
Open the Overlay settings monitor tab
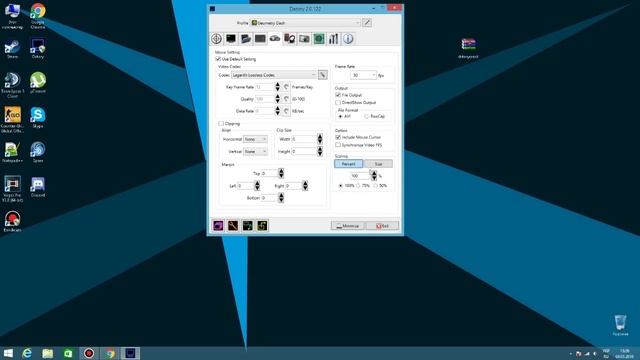pos(231,39)
